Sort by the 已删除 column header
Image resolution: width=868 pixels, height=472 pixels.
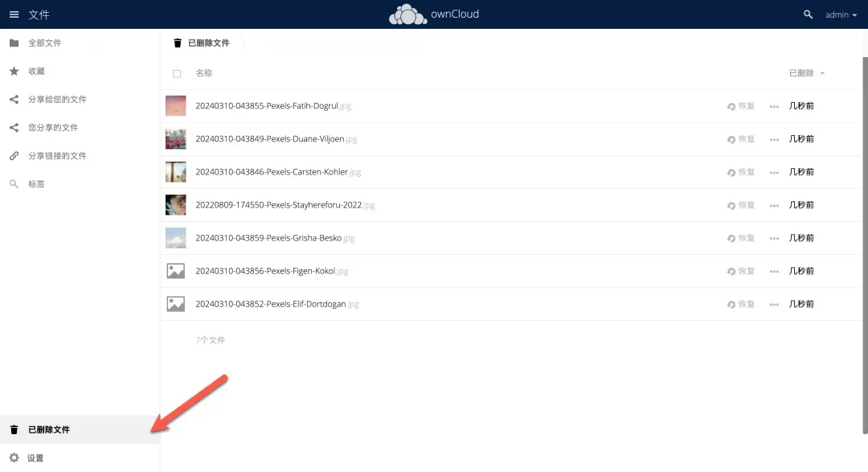(801, 73)
